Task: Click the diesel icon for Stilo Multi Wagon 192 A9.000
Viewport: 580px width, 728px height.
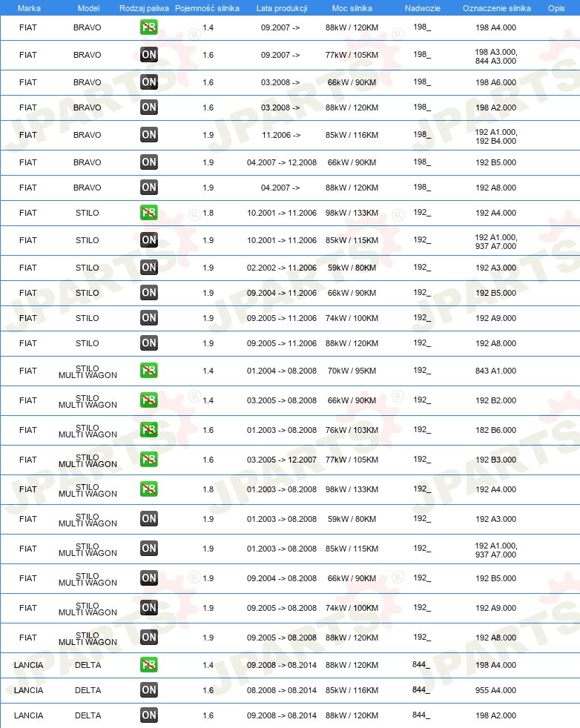Action: tap(148, 608)
